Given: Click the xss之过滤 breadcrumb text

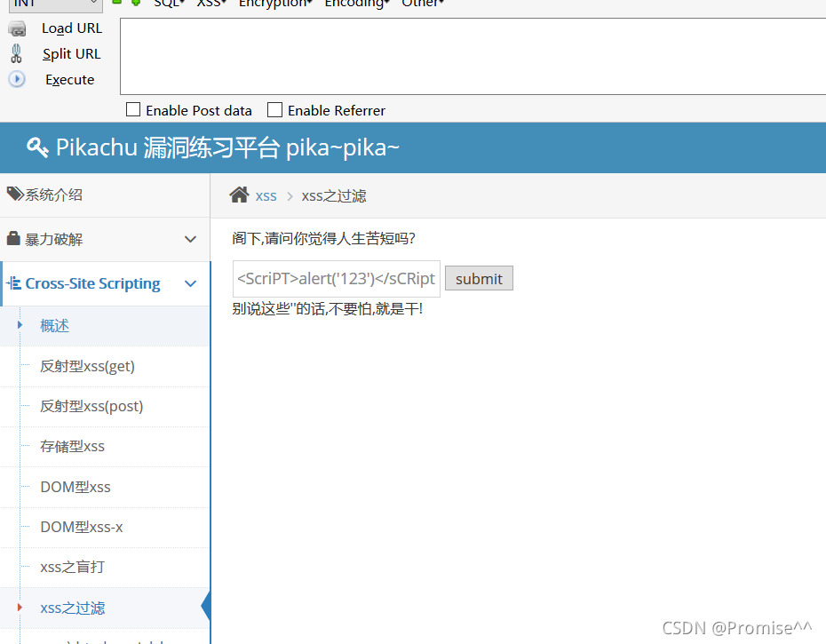Looking at the screenshot, I should (x=333, y=196).
